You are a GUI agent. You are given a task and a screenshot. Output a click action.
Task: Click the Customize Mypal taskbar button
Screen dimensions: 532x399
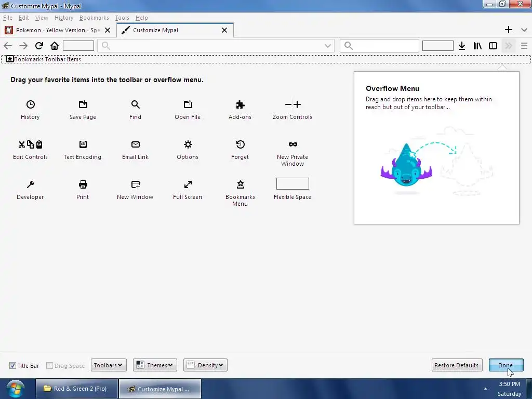(x=160, y=389)
